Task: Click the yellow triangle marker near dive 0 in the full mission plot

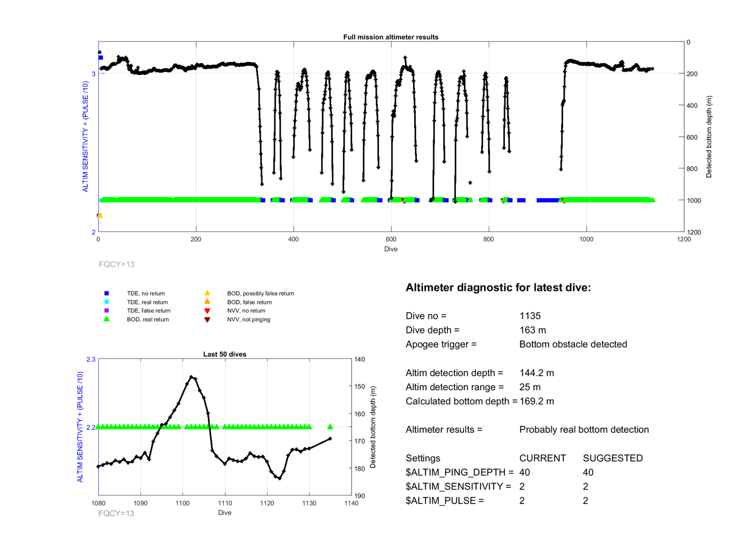Action: click(x=100, y=216)
